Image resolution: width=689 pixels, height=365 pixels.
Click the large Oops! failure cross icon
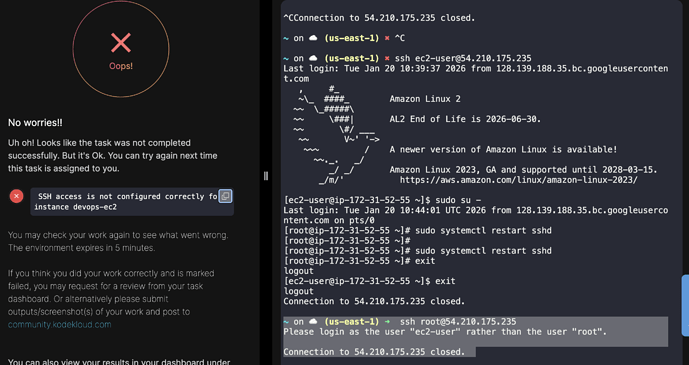point(121,43)
